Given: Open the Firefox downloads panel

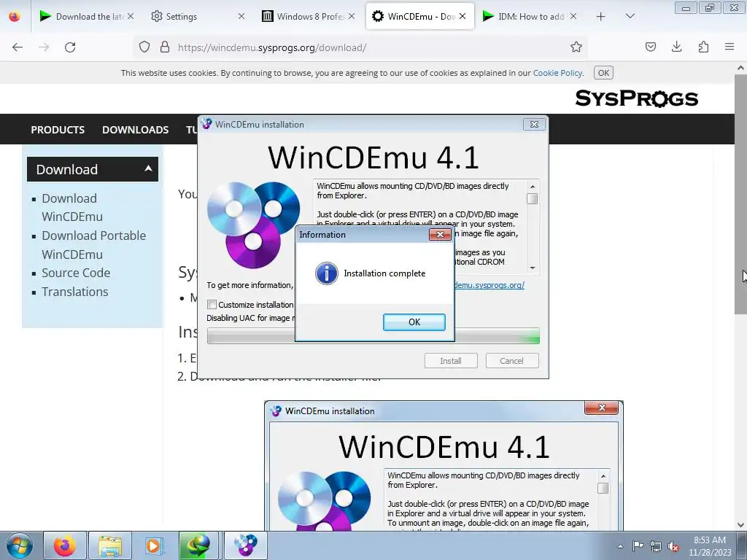Looking at the screenshot, I should [x=676, y=47].
